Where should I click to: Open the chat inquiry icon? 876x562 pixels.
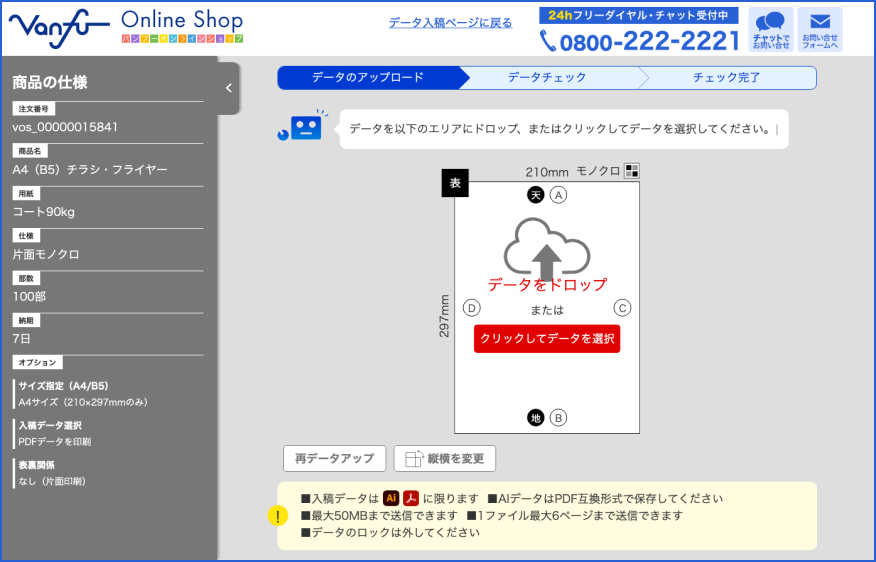click(770, 29)
